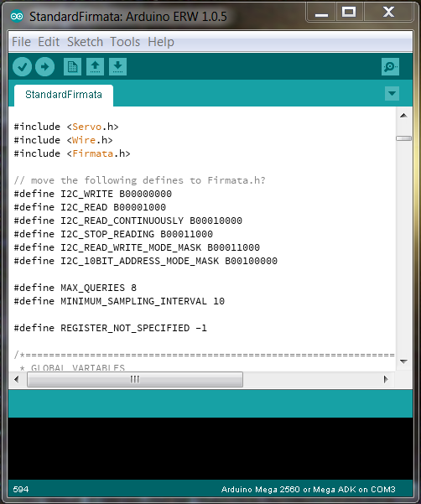421x504 pixels.
Task: Open the Edit menu
Action: (x=49, y=42)
